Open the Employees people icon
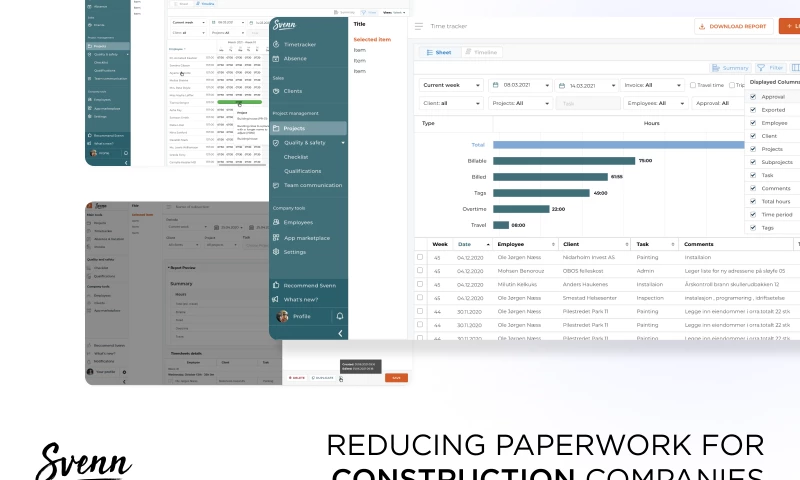 tap(276, 222)
